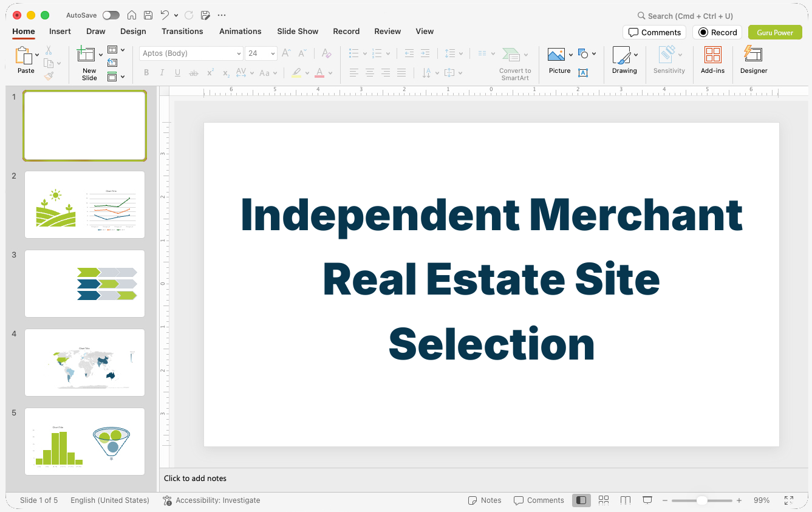The image size is (812, 512).
Task: Click the Clear Formatting icon
Action: 327,53
